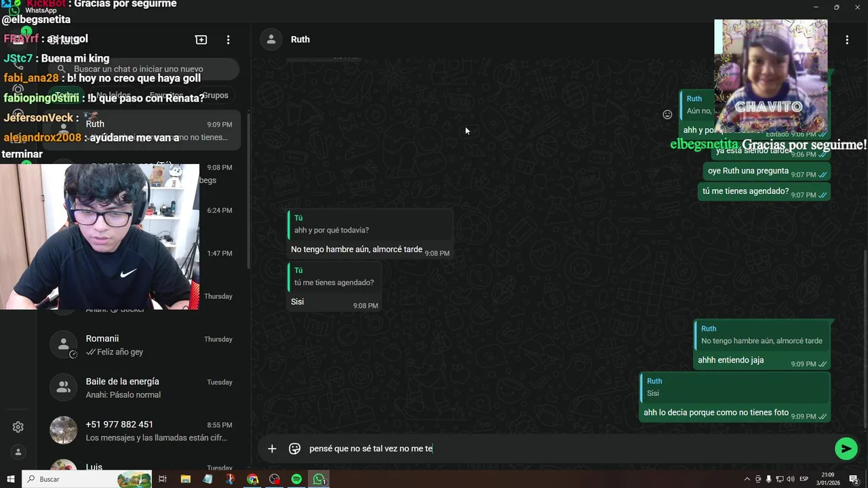Click 'ahh lo decia porque como no tienes foto'
868x488 pixels.
(x=716, y=412)
